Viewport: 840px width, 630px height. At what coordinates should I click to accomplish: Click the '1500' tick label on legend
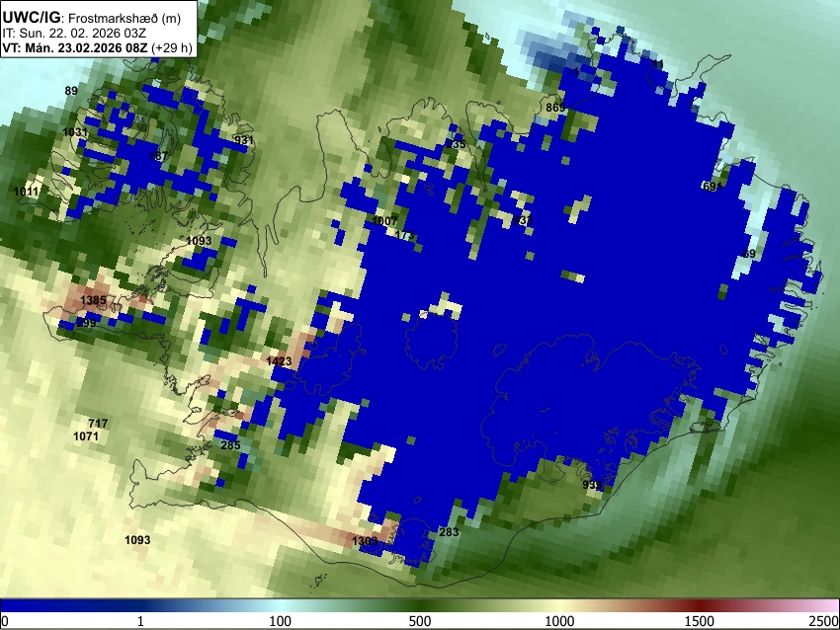[x=700, y=621]
